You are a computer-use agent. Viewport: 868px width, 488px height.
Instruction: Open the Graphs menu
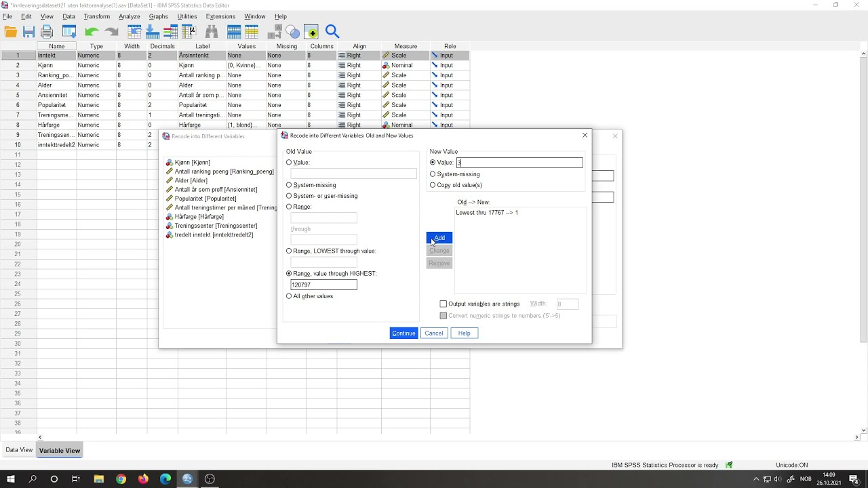point(159,16)
